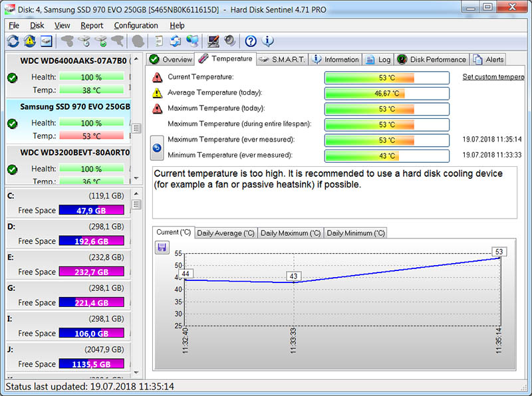Click the disk test with green check icon
Viewport: 532px width, 396px height.
pyautogui.click(x=101, y=41)
